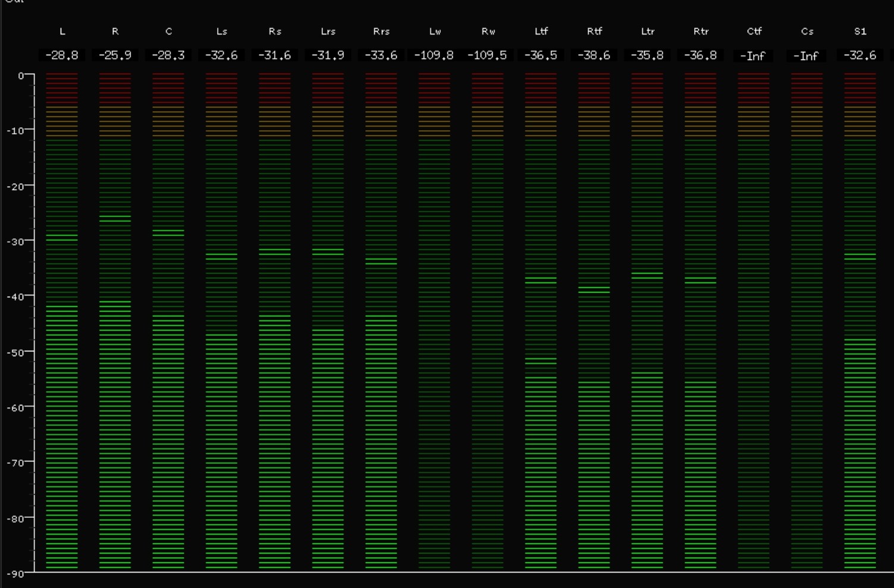Click the peak hold line on Rtr meter

coord(700,279)
